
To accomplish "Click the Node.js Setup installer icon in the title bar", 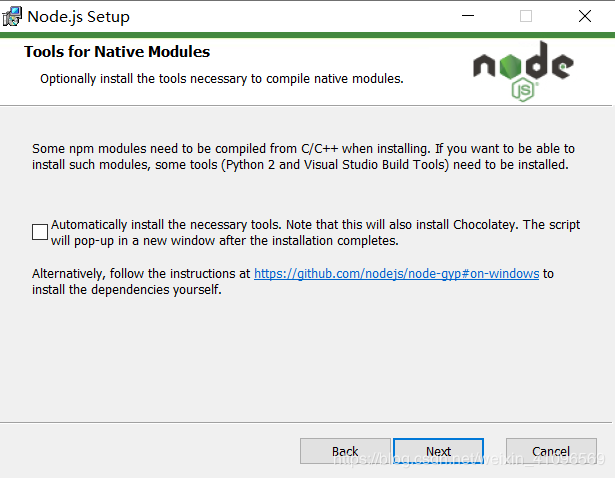I will [x=12, y=16].
